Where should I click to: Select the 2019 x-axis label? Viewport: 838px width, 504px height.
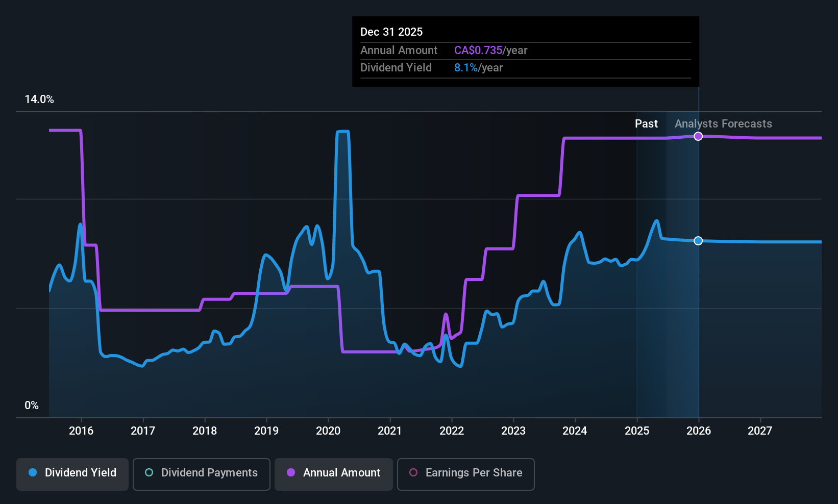point(266,431)
